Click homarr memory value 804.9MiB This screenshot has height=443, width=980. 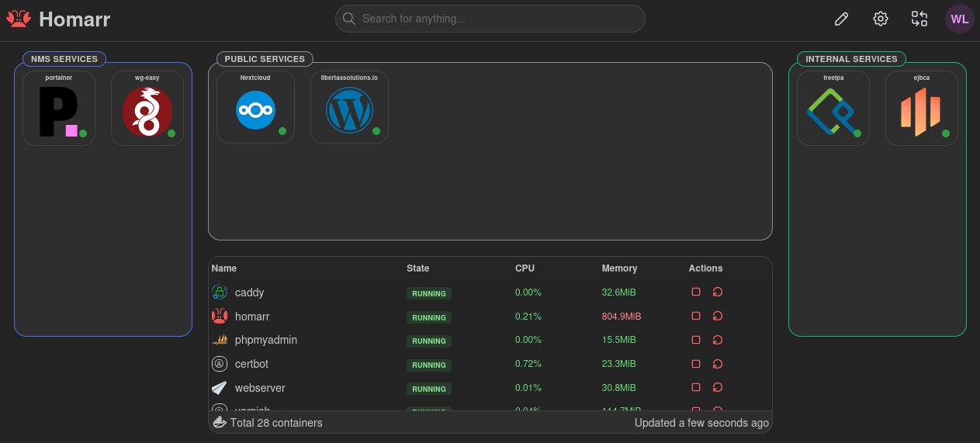(x=622, y=317)
